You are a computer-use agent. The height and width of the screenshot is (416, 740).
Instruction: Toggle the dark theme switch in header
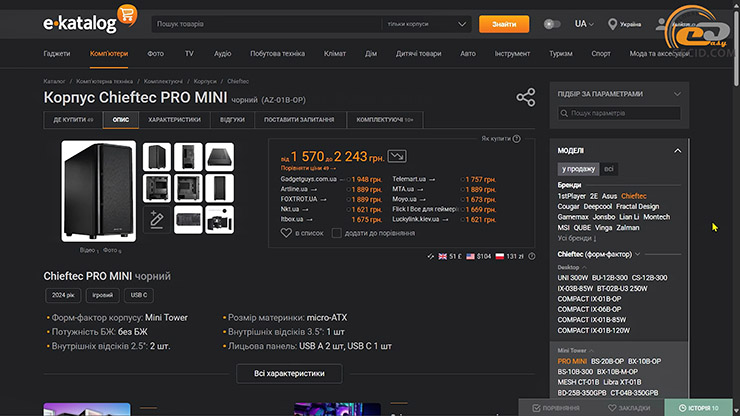pos(552,24)
